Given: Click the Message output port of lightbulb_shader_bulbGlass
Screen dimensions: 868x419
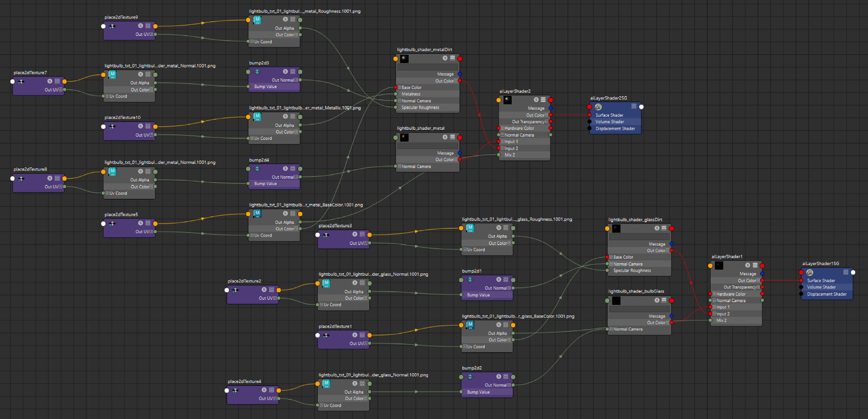Looking at the screenshot, I should pyautogui.click(x=671, y=316).
